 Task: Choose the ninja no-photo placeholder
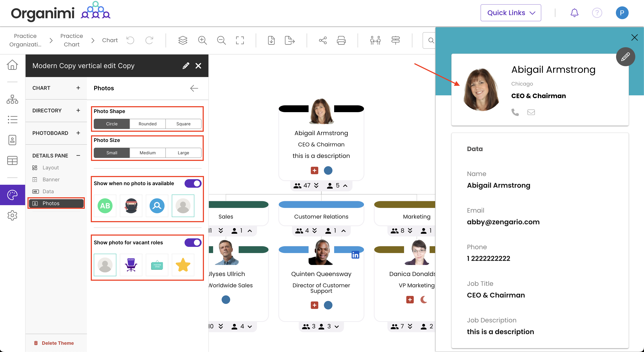click(131, 206)
